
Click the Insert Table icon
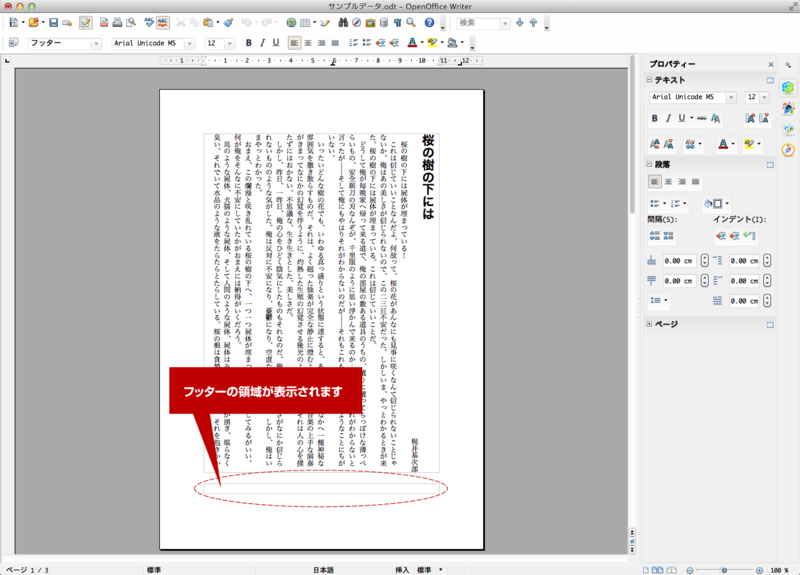(x=305, y=22)
